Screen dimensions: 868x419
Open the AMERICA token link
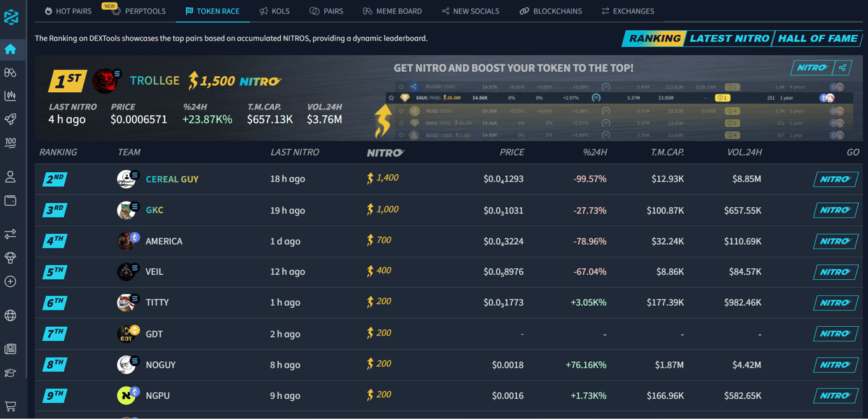(164, 241)
